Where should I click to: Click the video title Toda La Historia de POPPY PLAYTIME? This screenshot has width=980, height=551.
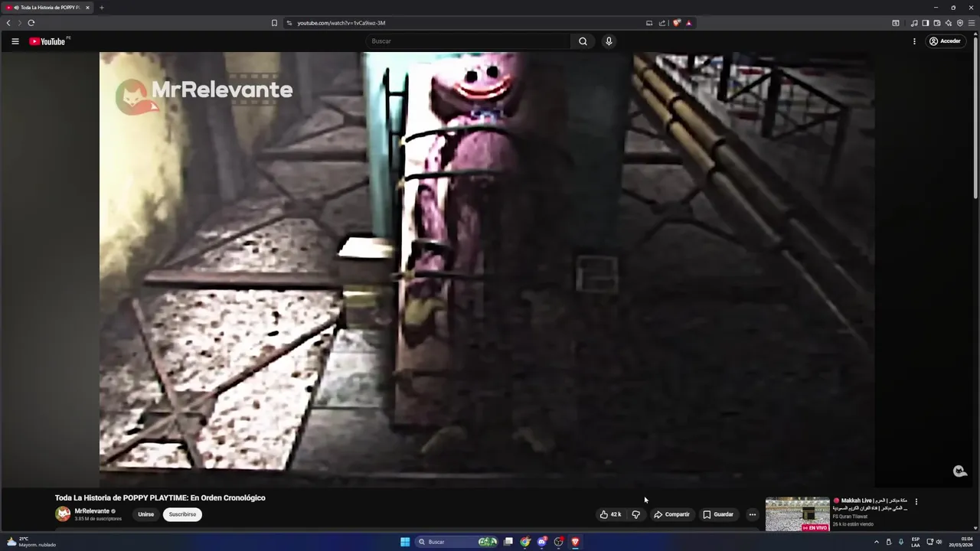pos(160,497)
